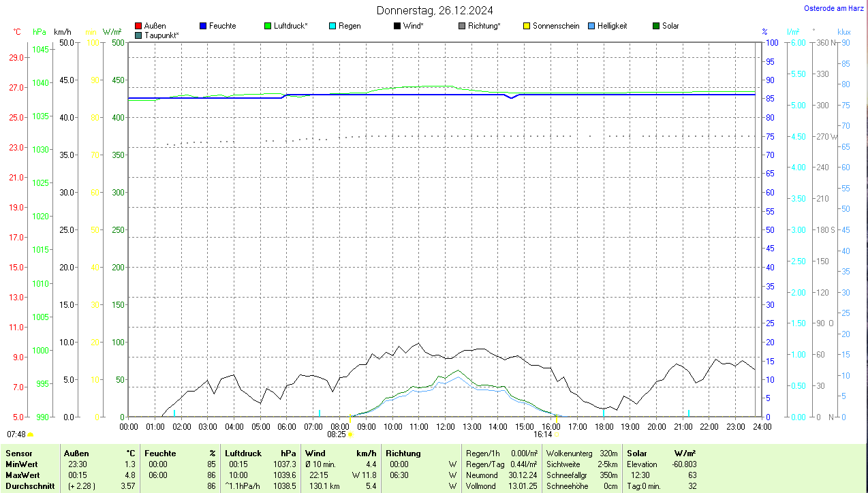Click the dark green Solar legend square
The width and height of the screenshot is (868, 493).
click(x=656, y=26)
